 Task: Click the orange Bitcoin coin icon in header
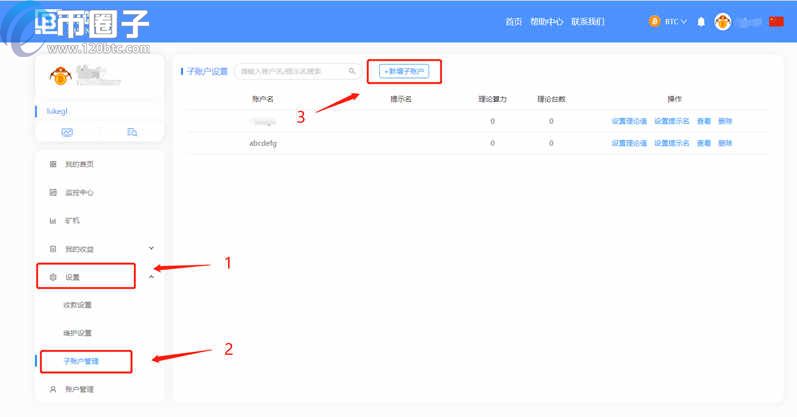pos(654,21)
